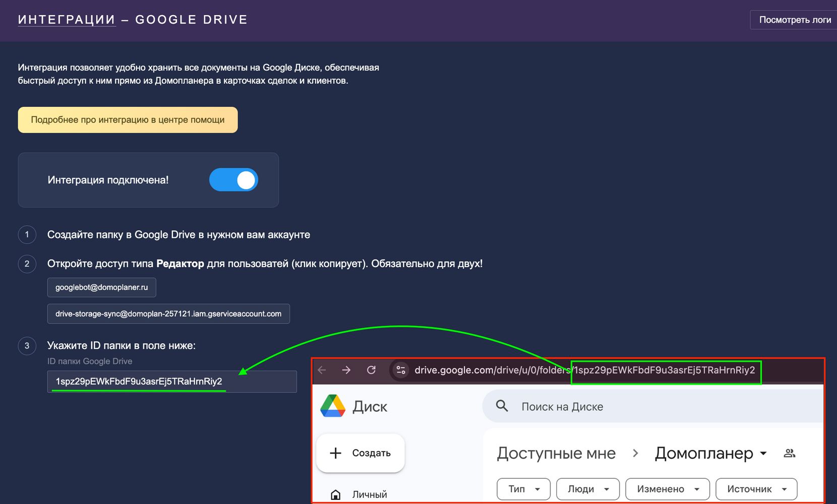
Task: Open the Изменено filter dropdown
Action: (668, 489)
